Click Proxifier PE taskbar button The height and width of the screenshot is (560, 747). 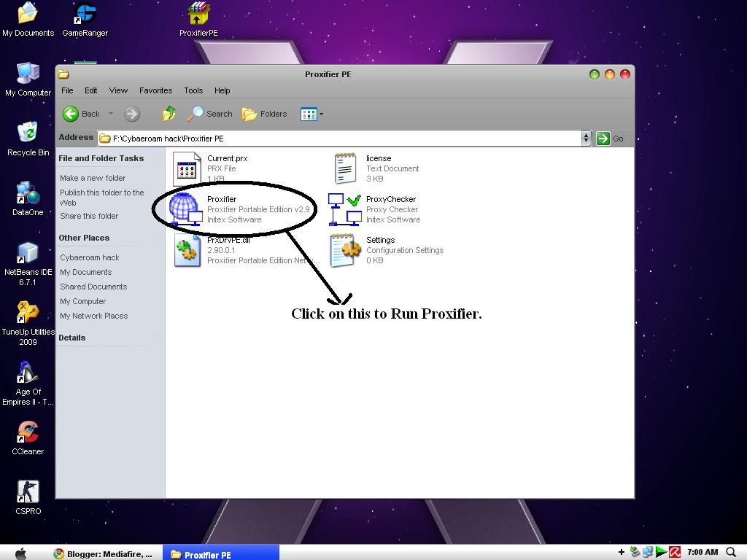coord(220,554)
